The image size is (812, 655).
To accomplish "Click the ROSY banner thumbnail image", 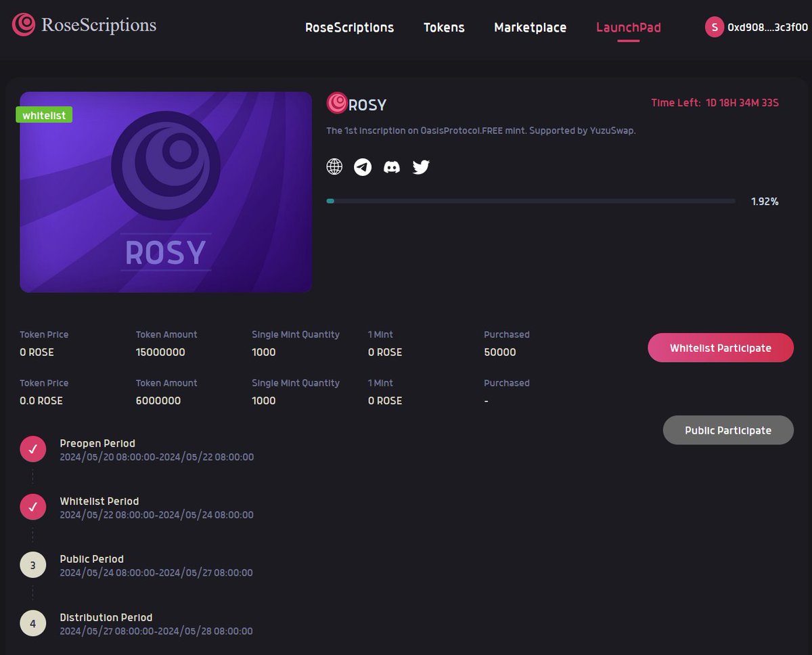I will [x=166, y=192].
